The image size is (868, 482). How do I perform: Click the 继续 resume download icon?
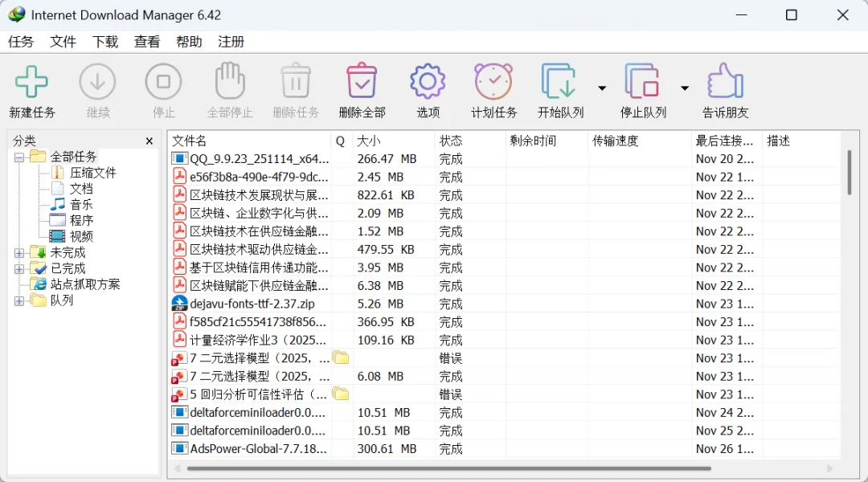pyautogui.click(x=97, y=81)
